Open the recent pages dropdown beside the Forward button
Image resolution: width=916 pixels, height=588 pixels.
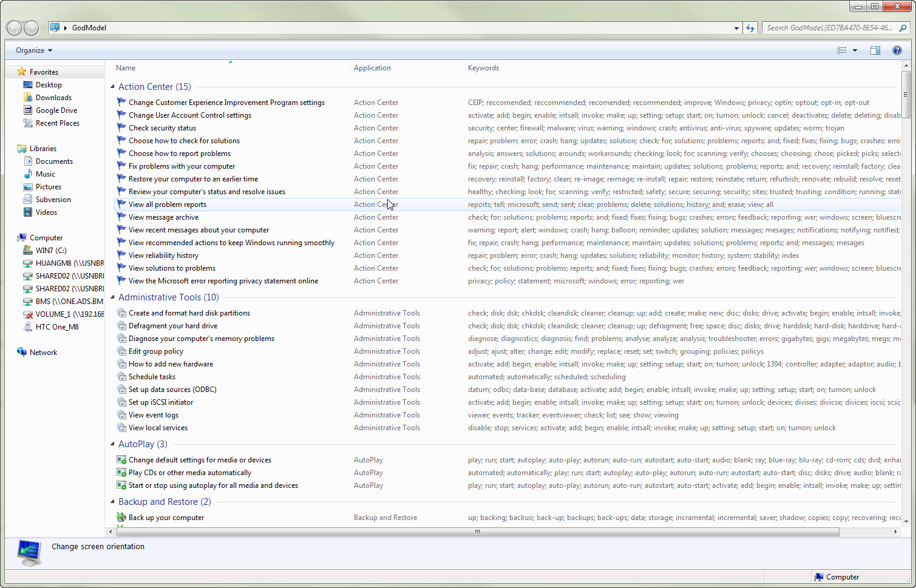point(43,29)
